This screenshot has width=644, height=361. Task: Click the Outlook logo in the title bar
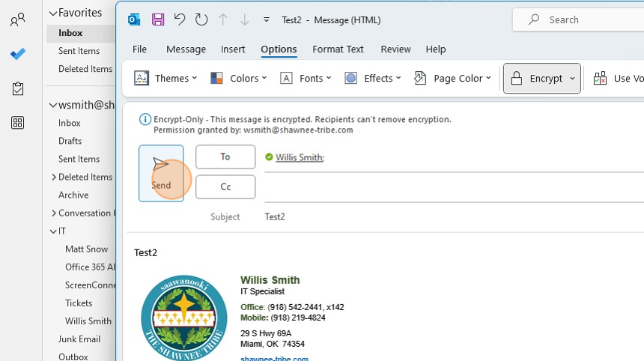coord(134,19)
